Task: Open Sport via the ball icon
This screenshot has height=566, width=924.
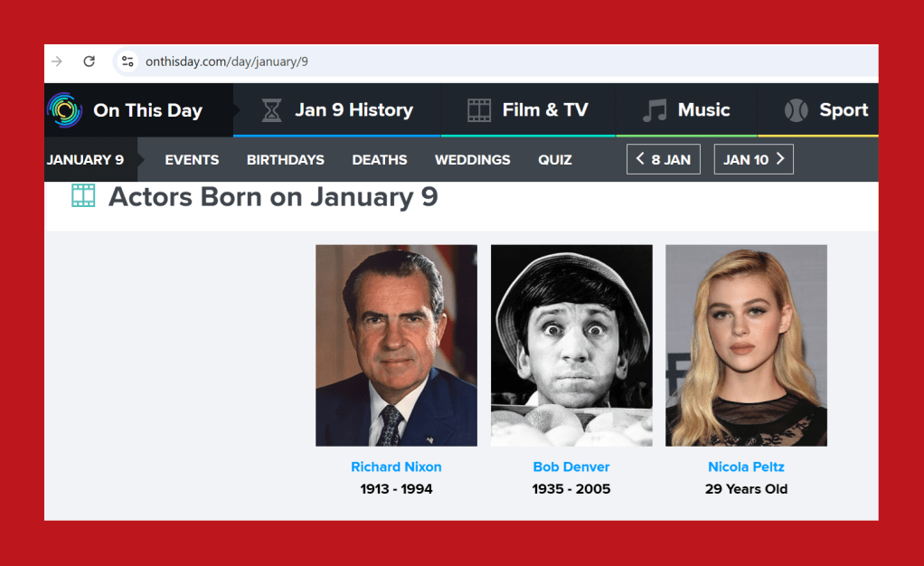Action: pyautogui.click(x=797, y=110)
